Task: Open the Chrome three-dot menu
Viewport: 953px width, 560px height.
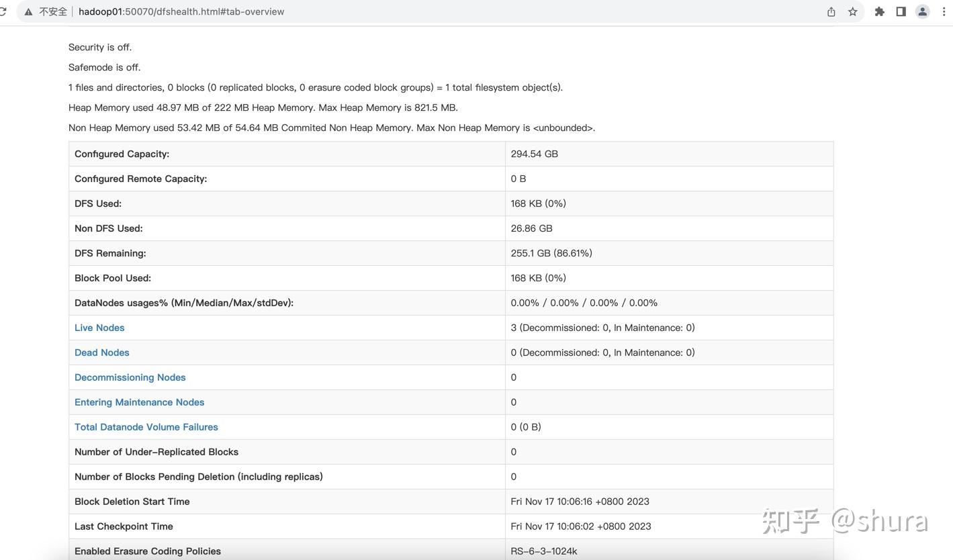Action: (944, 11)
